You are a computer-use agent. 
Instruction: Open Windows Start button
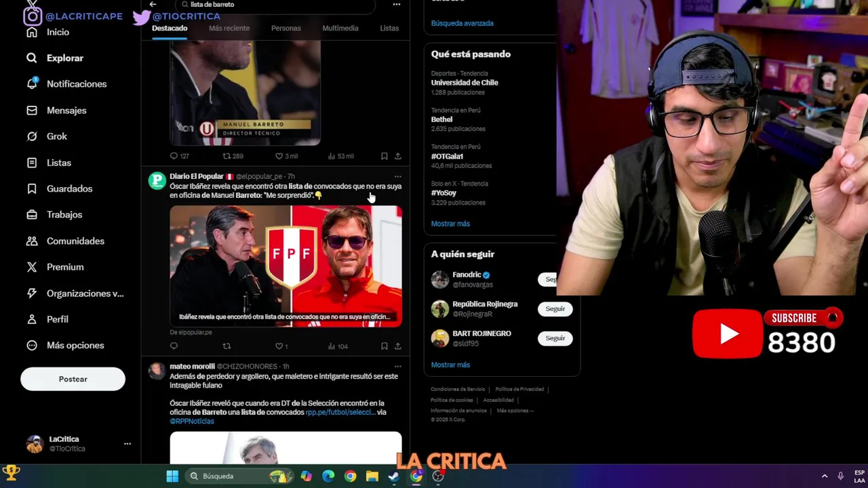click(172, 476)
